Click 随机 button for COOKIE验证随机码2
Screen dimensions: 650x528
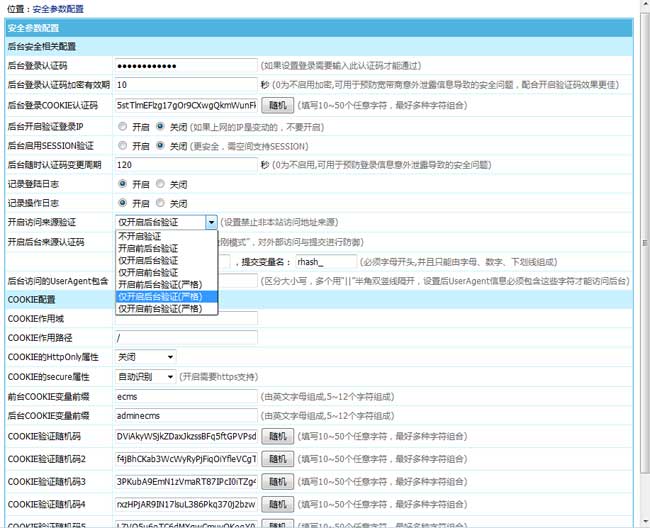(280, 459)
